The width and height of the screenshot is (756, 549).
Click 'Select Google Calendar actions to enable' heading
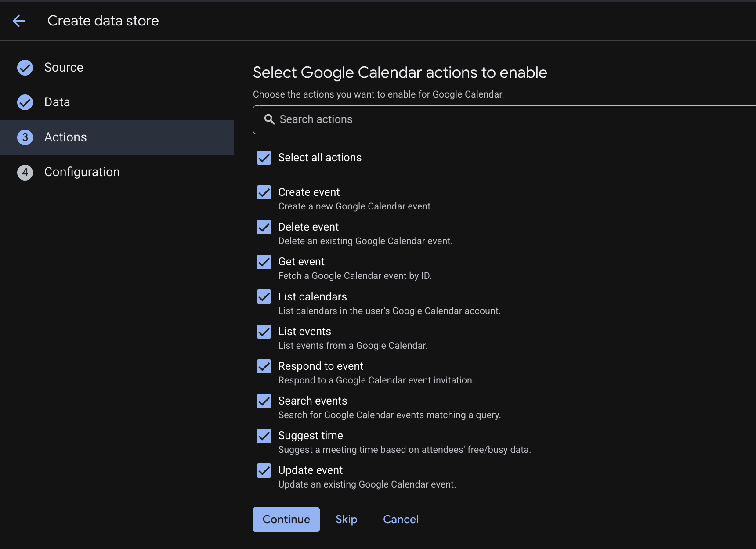tap(400, 72)
